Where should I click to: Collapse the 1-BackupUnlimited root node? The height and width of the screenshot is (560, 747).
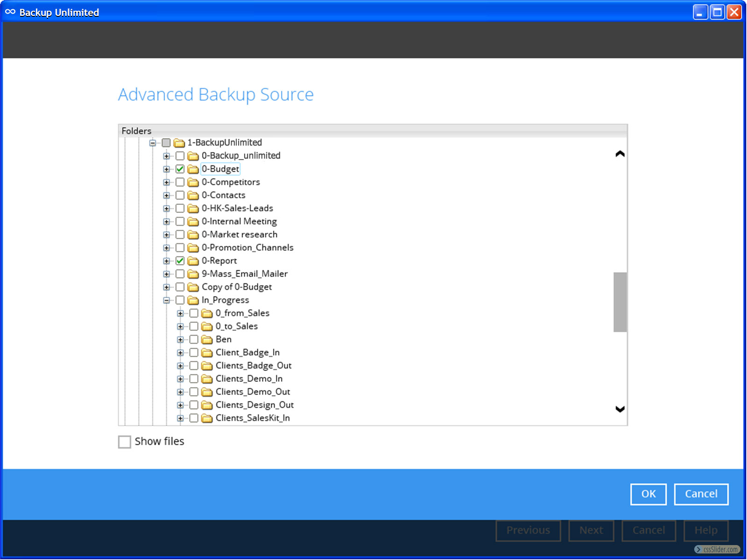point(152,143)
